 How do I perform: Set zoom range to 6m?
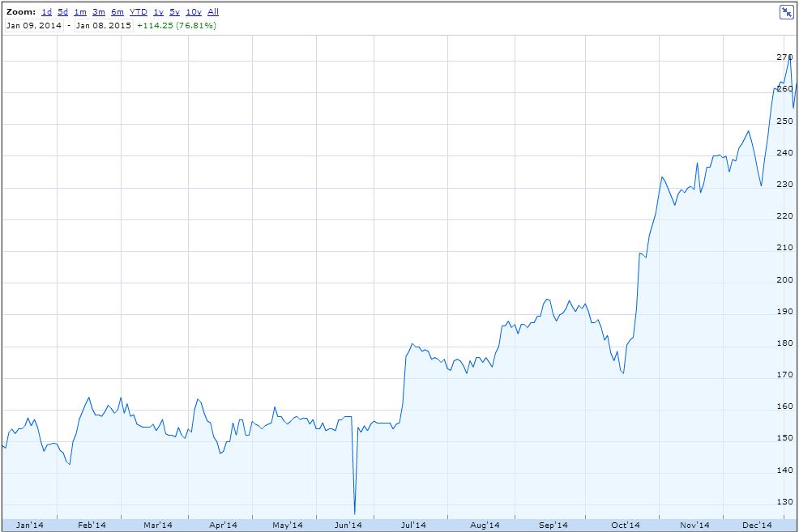[x=117, y=11]
